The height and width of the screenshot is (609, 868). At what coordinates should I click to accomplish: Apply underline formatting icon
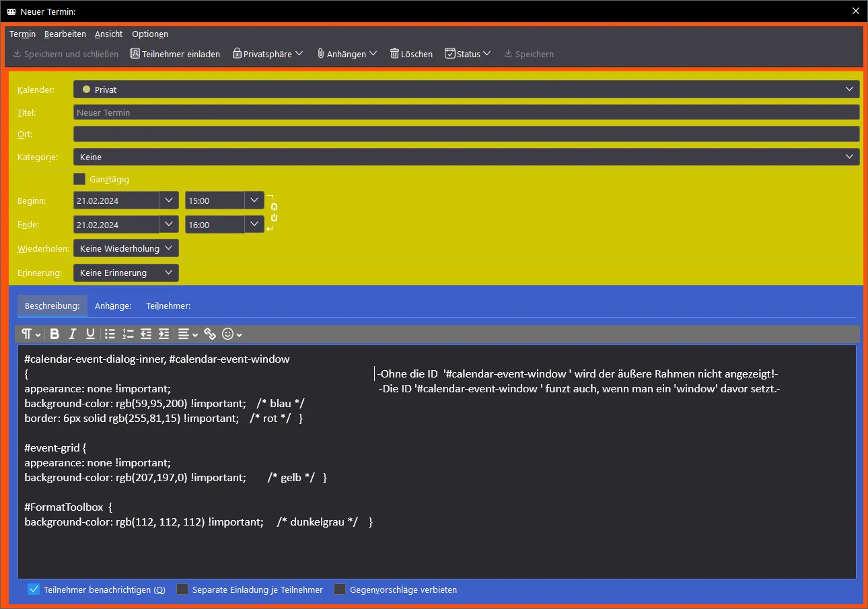(x=90, y=334)
